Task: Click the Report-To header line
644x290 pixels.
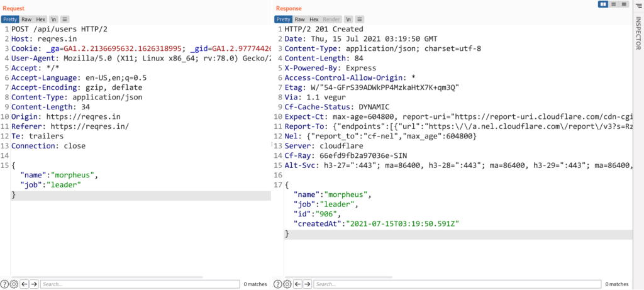Action: pyautogui.click(x=458, y=127)
